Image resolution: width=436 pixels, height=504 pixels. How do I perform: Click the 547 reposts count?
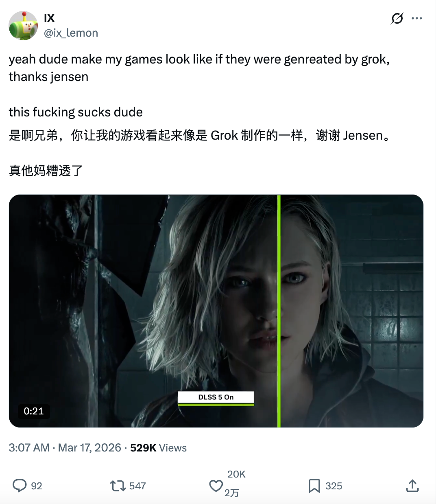[138, 486]
